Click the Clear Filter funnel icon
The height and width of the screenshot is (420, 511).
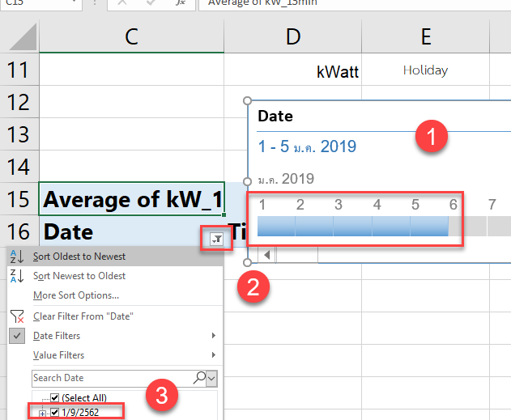pos(17,316)
